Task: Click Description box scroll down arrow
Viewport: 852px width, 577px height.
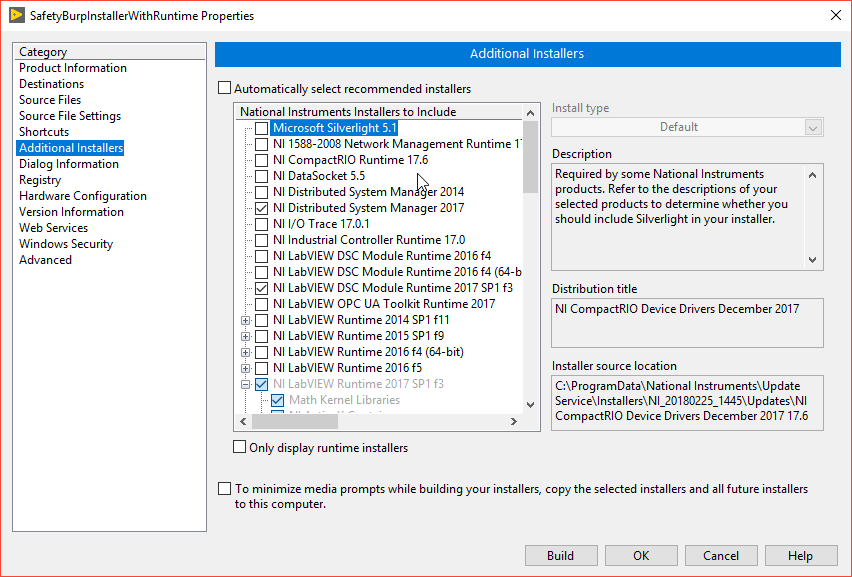Action: [x=812, y=260]
